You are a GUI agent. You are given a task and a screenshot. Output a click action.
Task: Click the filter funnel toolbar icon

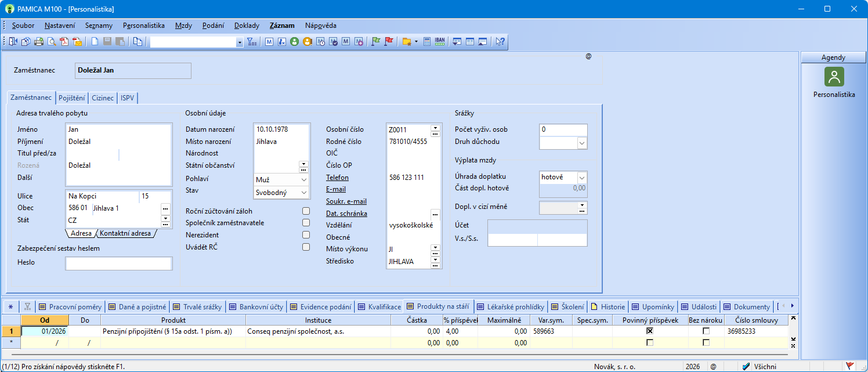pyautogui.click(x=252, y=42)
